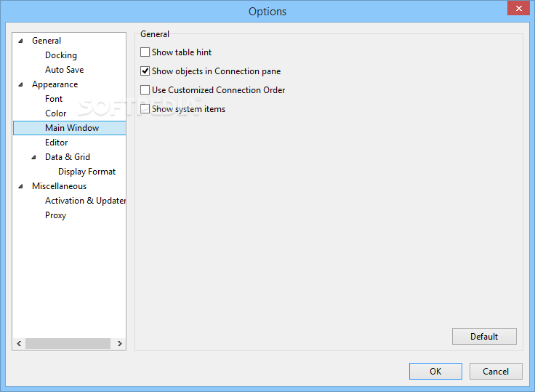Select General in the options tree
Screen dimensions: 535x392
47,41
